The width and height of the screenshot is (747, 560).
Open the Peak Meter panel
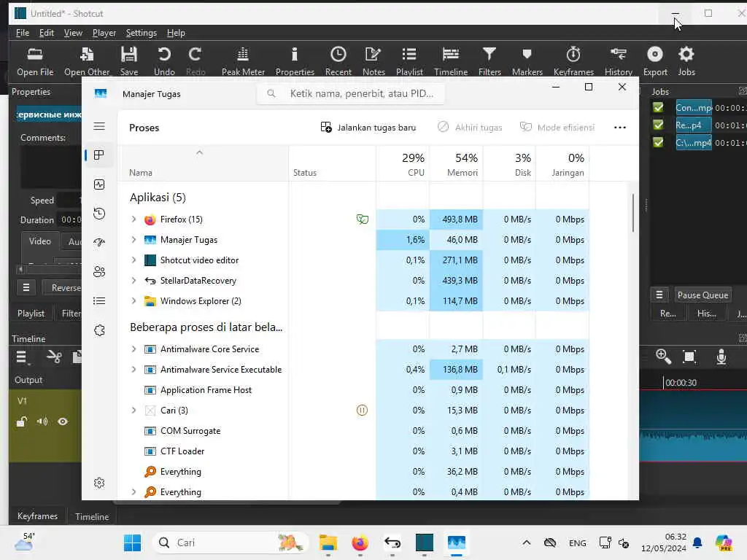tap(243, 62)
